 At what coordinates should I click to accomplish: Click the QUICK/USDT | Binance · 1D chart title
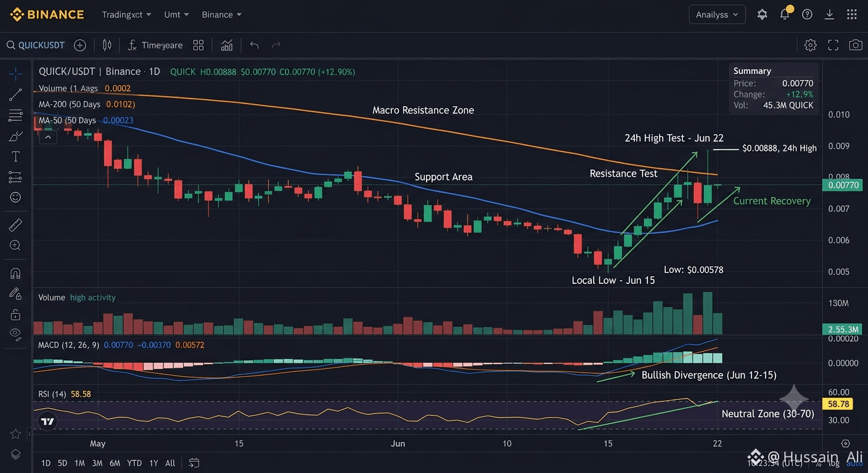99,71
